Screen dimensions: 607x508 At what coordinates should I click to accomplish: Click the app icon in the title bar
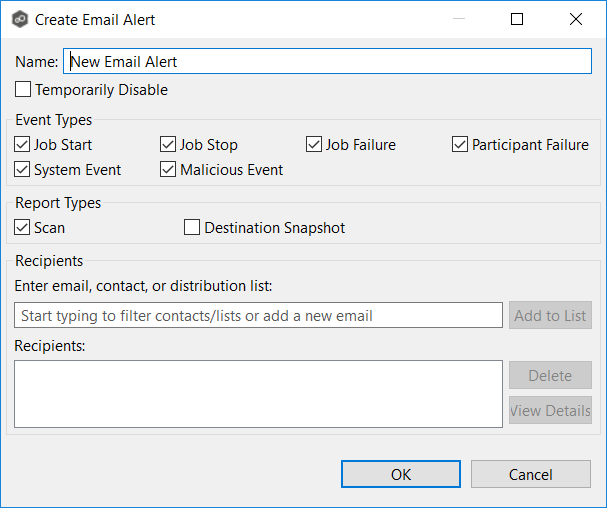click(19, 19)
